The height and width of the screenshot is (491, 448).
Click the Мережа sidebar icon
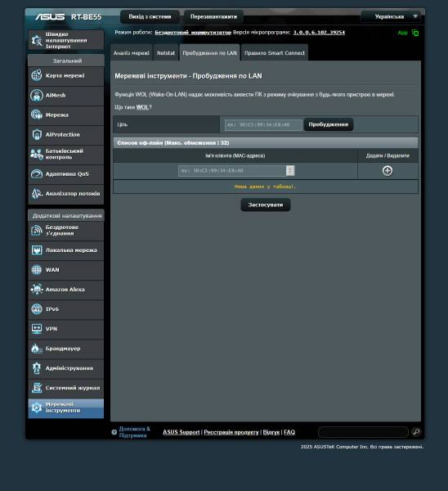pyautogui.click(x=37, y=115)
